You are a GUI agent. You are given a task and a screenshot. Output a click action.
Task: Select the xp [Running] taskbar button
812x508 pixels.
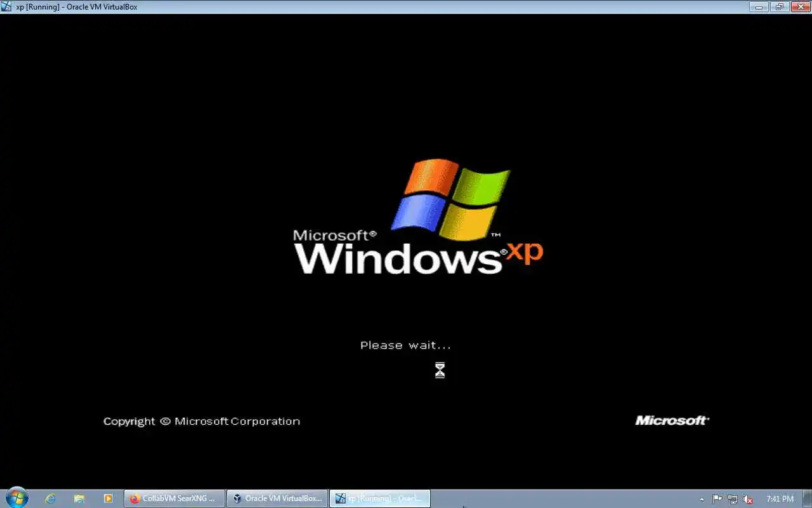click(x=380, y=498)
